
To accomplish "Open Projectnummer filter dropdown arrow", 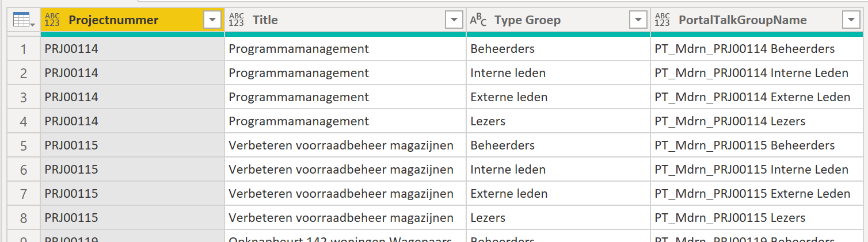I will tap(212, 20).
